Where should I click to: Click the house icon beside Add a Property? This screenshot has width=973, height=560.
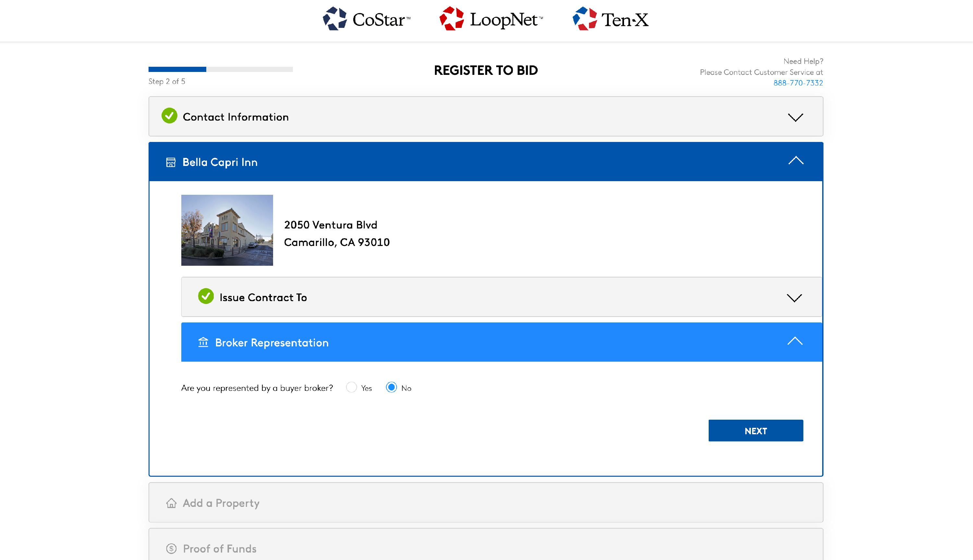[171, 503]
